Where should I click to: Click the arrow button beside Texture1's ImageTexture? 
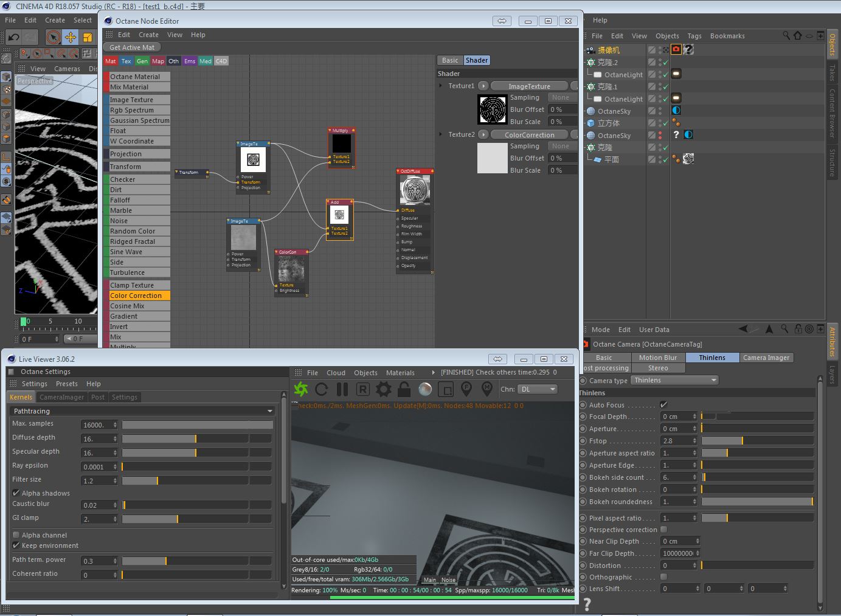[x=483, y=86]
